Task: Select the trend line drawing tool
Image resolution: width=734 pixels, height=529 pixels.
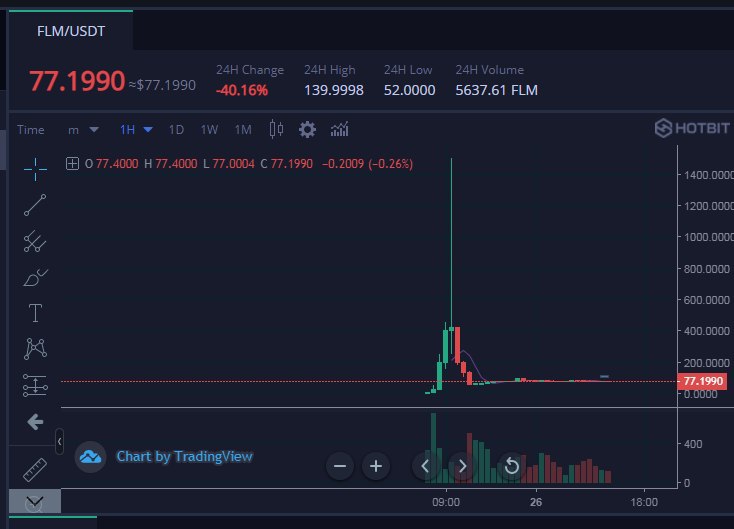Action: [x=35, y=205]
